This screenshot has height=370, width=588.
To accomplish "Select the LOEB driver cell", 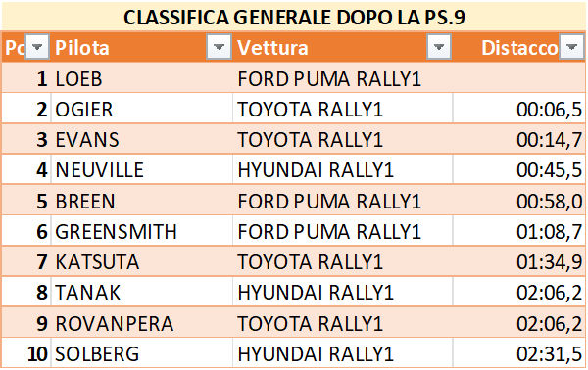I will pyautogui.click(x=142, y=78).
